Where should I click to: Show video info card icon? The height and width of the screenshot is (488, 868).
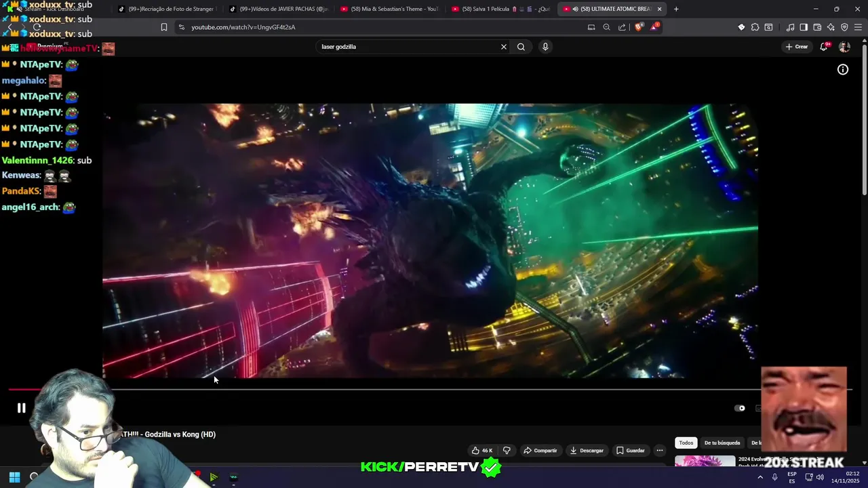click(x=842, y=69)
